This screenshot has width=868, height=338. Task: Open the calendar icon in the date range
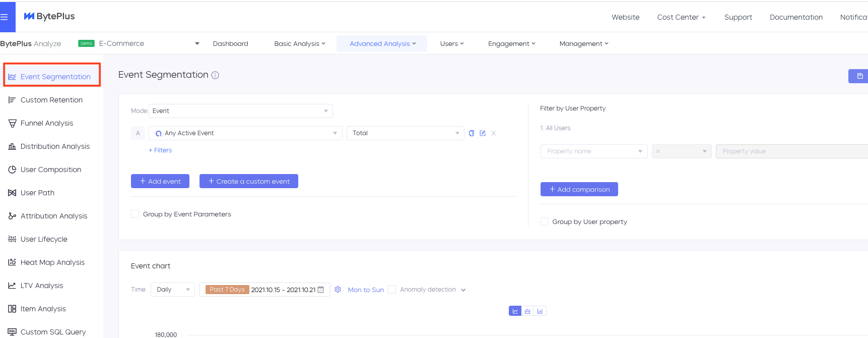pyautogui.click(x=321, y=290)
